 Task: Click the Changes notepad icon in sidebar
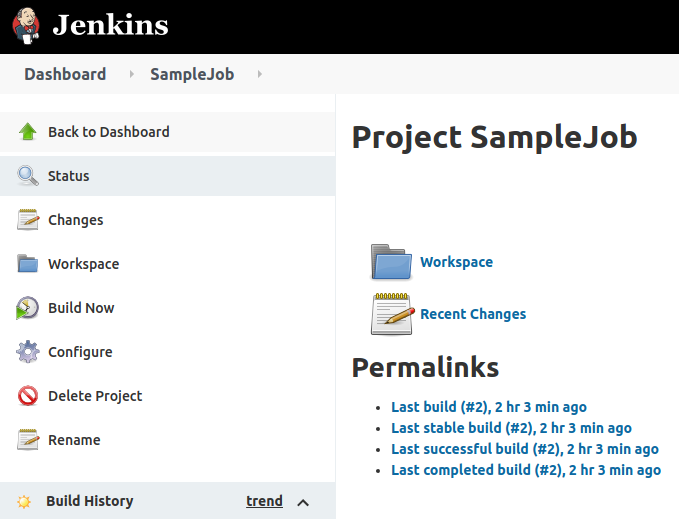pos(28,220)
